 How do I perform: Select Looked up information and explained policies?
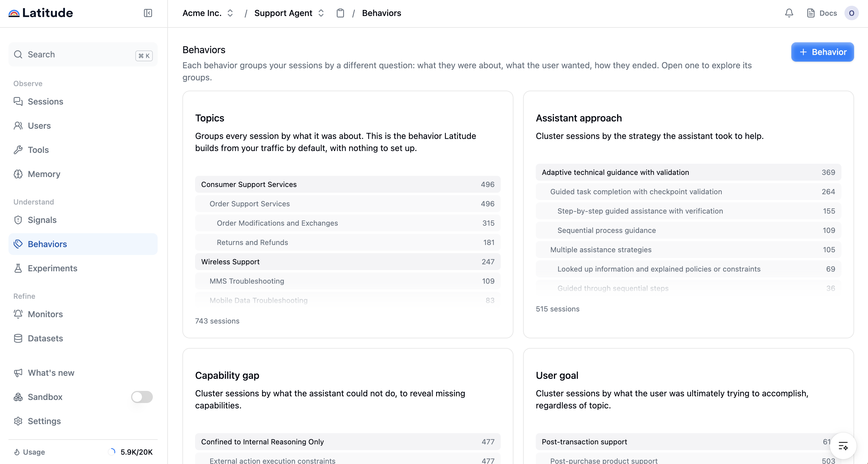[x=688, y=269]
